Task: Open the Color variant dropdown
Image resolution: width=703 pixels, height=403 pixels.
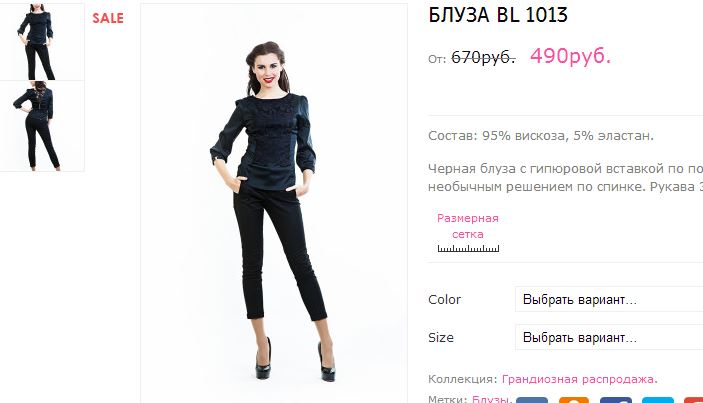Action: tap(609, 299)
